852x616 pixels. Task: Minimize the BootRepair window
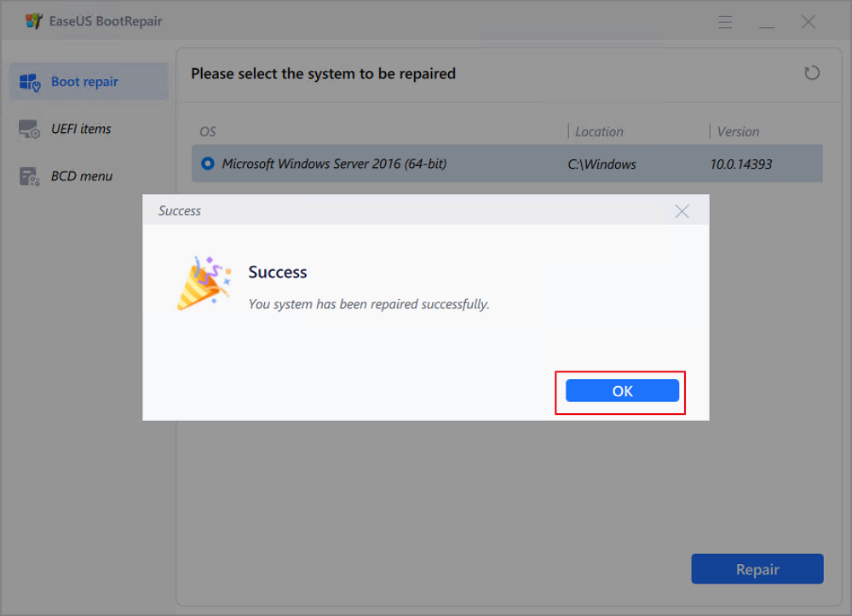(x=767, y=22)
